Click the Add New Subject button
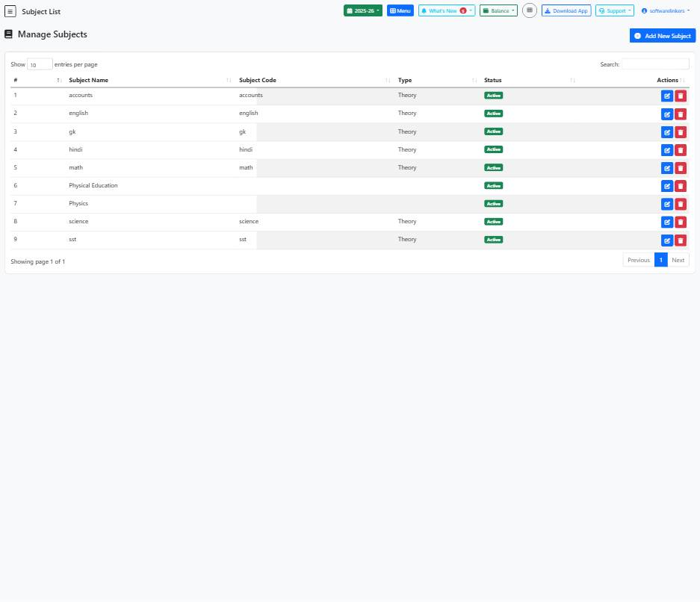 pyautogui.click(x=662, y=35)
